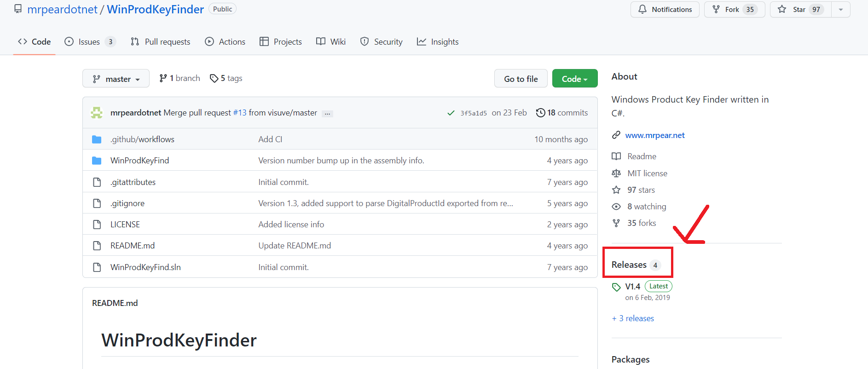Open the Issues tab
The image size is (868, 369).
(x=90, y=41)
